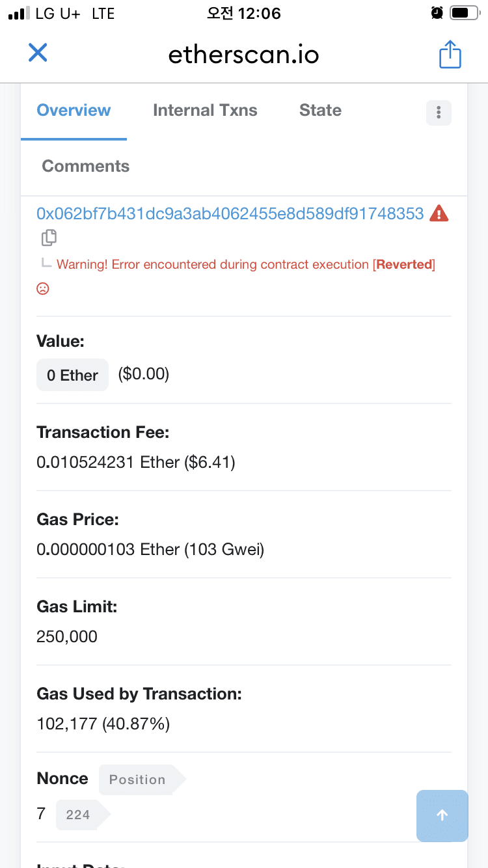Tap the alarm clock icon in the status bar
This screenshot has height=868, width=488.
pyautogui.click(x=437, y=13)
